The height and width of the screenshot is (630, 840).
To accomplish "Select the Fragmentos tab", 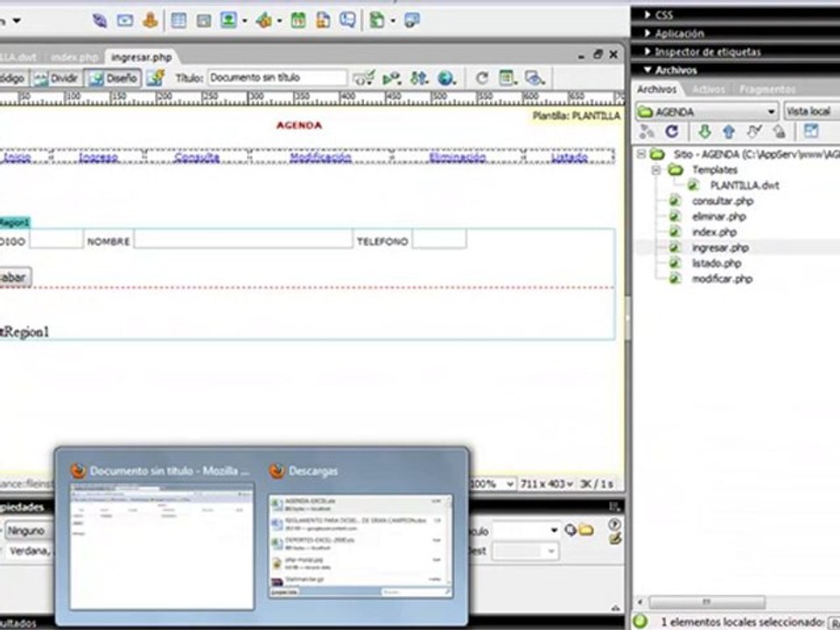I will [767, 89].
